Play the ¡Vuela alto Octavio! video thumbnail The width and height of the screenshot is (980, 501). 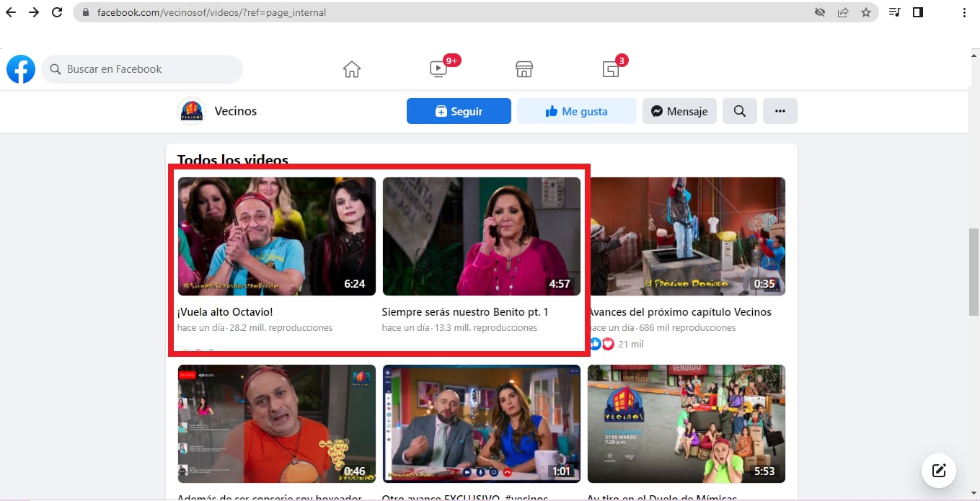[x=276, y=236]
